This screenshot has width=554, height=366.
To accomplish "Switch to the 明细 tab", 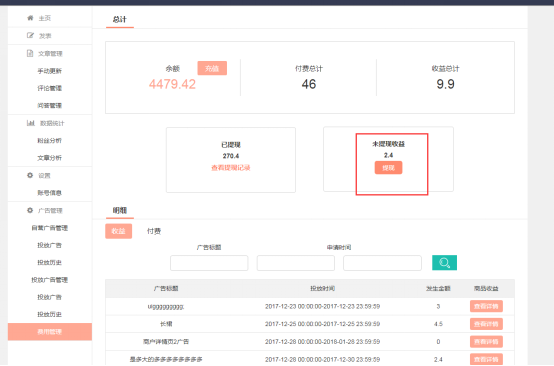I will coord(120,211).
